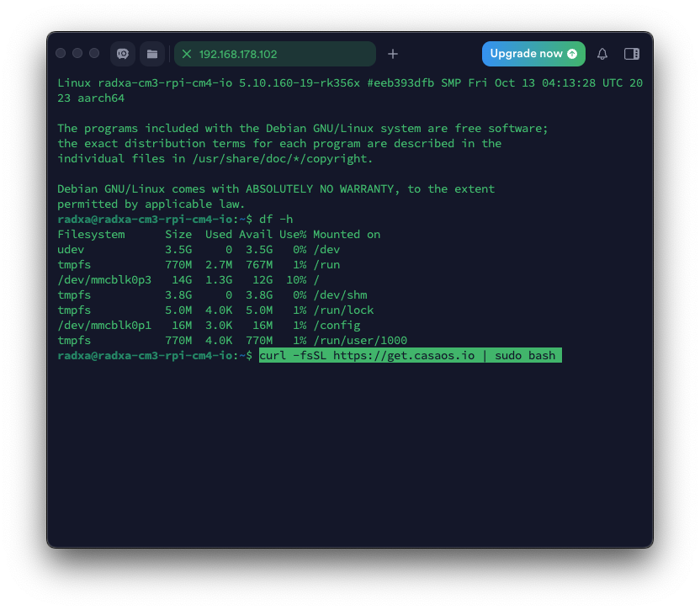The height and width of the screenshot is (610, 700).
Task: Click the 'udev' filesystem row name
Action: point(71,250)
